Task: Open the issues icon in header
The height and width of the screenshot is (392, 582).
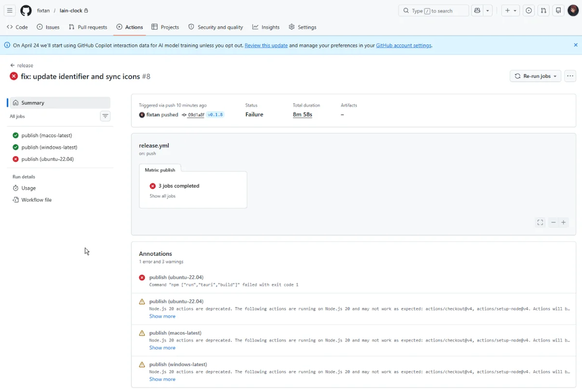Action: tap(529, 11)
